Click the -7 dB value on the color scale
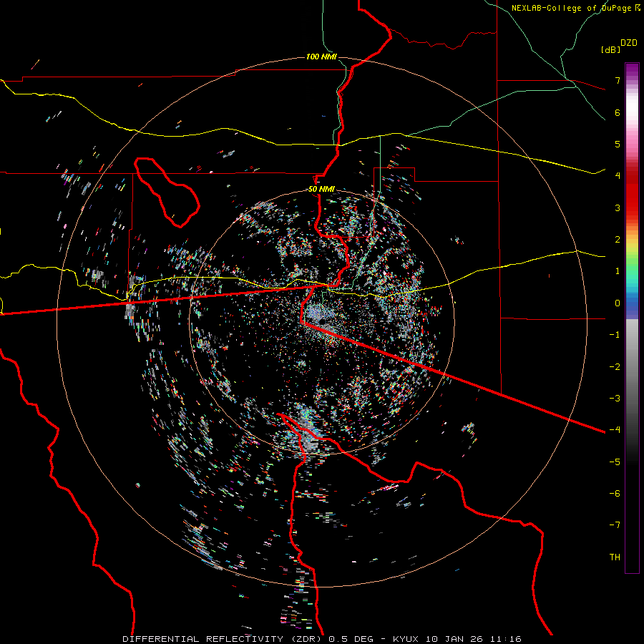The image size is (644, 644). click(x=615, y=525)
